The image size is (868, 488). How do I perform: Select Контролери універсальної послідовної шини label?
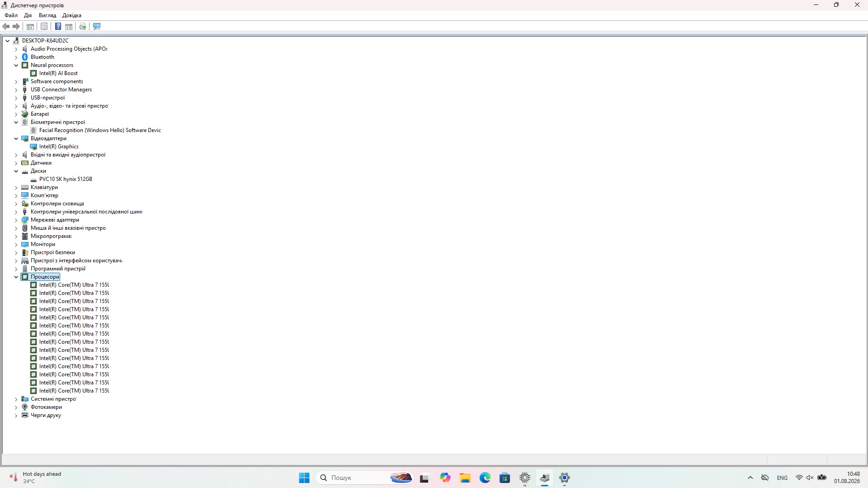[86, 212]
